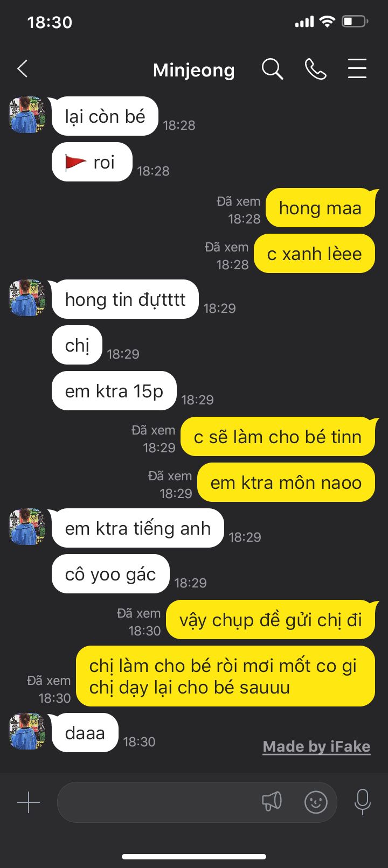
Task: Start a voice call with Minjeong
Action: coord(315,69)
